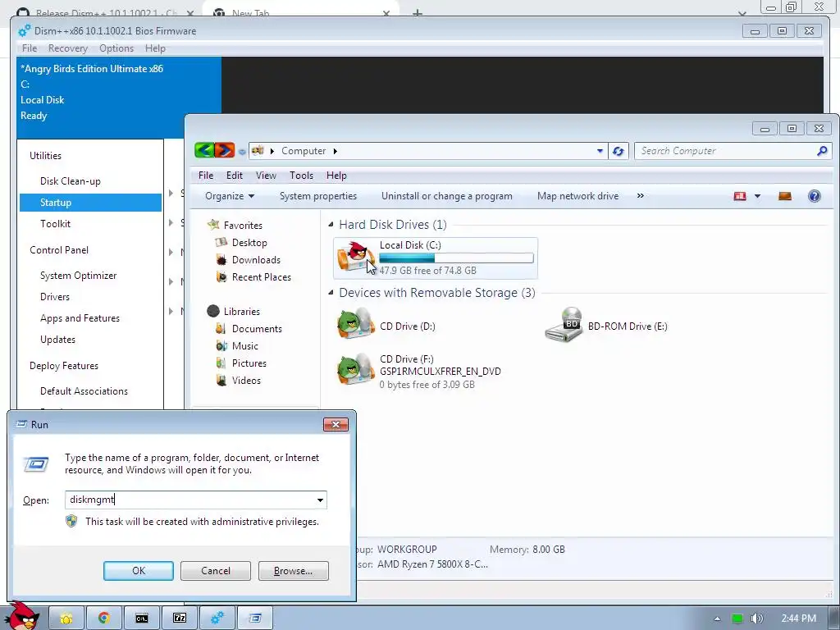Expand the Organize dropdown

point(230,196)
